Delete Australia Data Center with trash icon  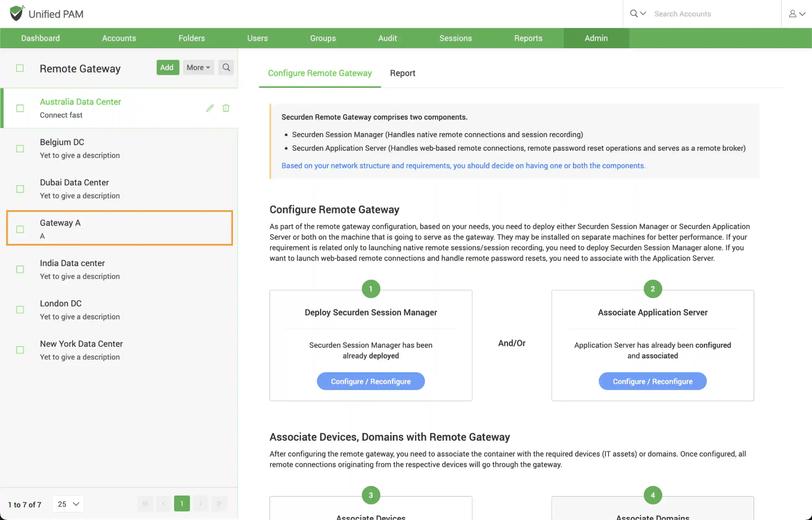point(226,108)
